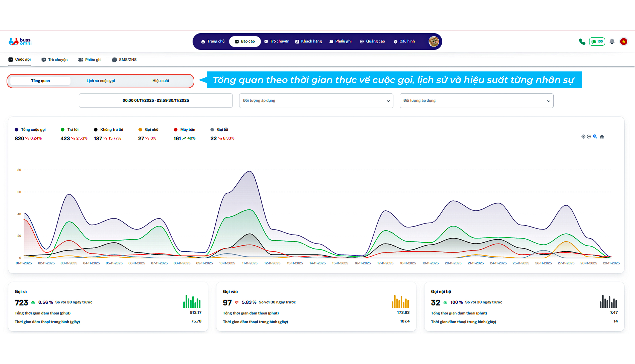Click the buss omni logo
Viewport: 635px width, 364px height.
pyautogui.click(x=20, y=42)
